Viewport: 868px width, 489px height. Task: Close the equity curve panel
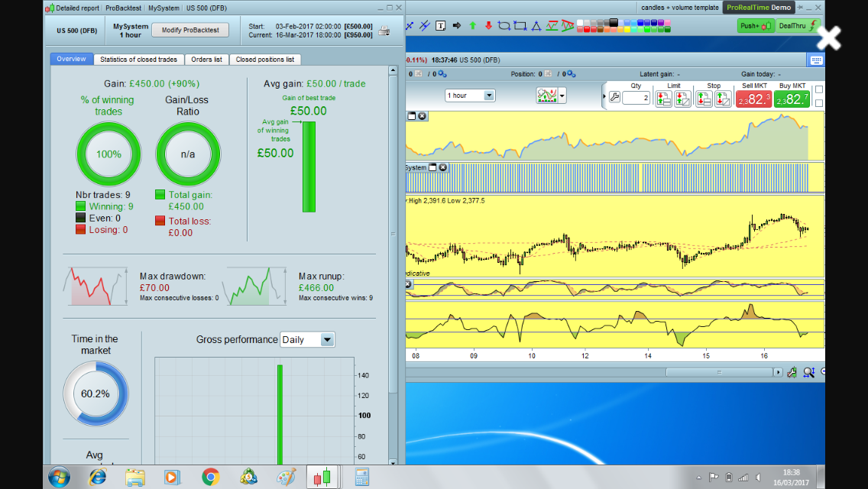click(x=423, y=115)
